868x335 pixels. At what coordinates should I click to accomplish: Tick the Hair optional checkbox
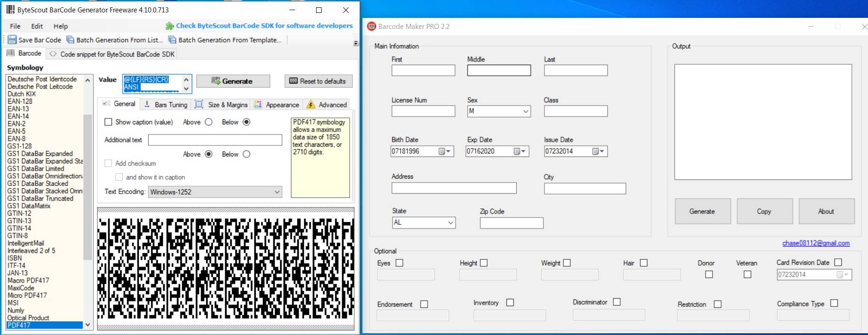point(644,263)
